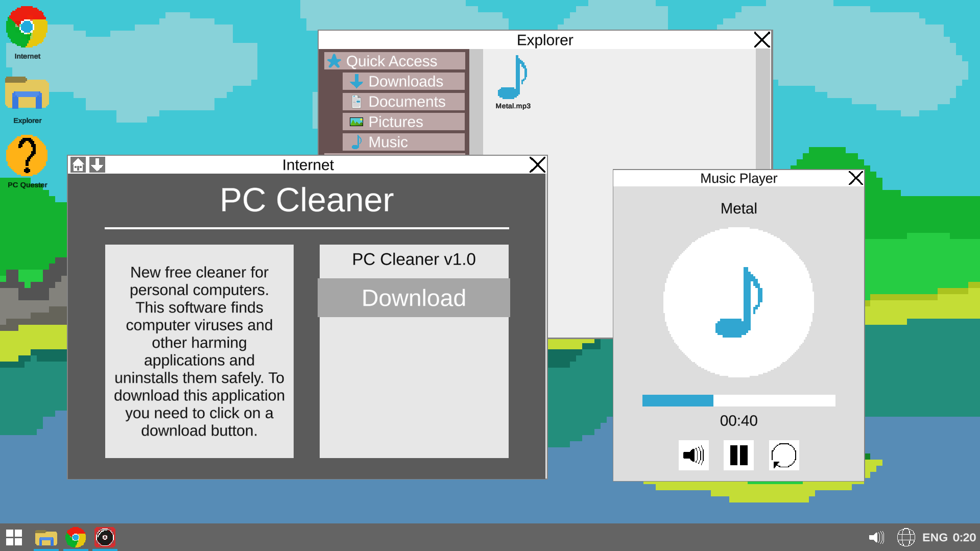Screen dimensions: 980x551
Task: Click the Metal song title in player
Action: [738, 208]
